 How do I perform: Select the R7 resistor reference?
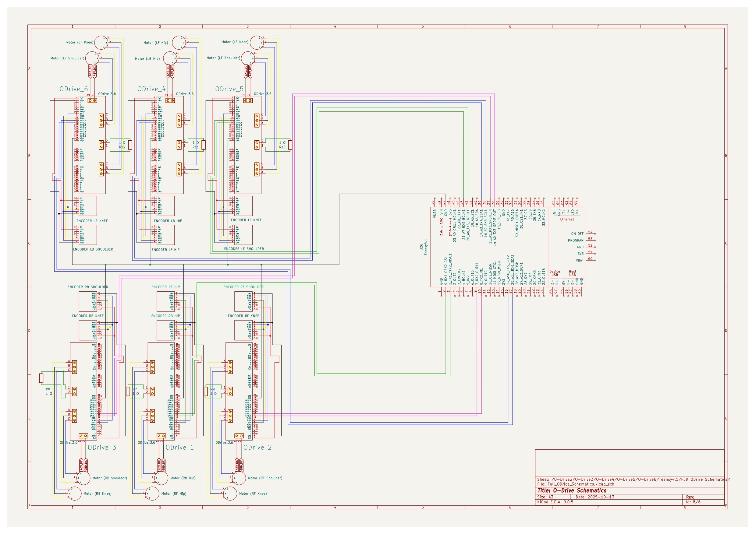135,389
